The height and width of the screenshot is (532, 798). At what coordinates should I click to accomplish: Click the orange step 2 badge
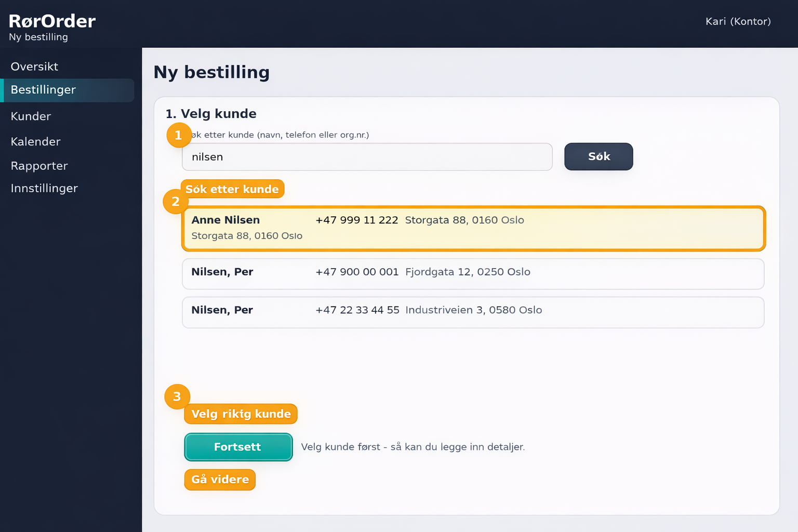[x=176, y=202]
